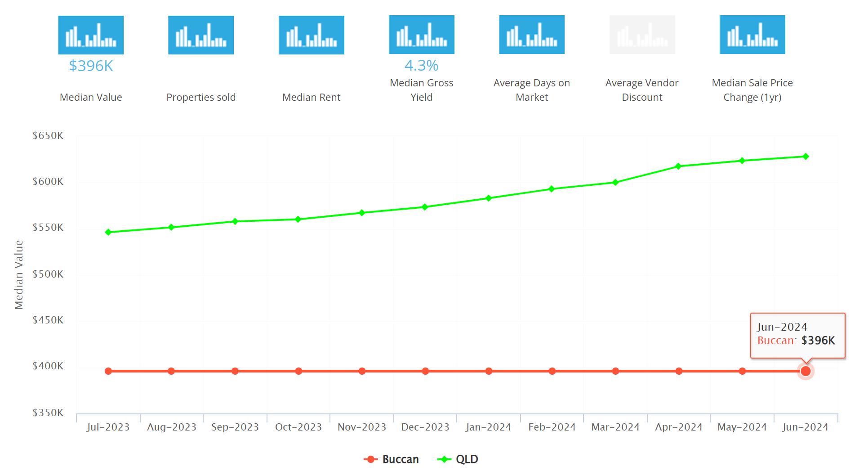
Task: Click the greyed Average Vendor Discount icon
Action: (642, 35)
